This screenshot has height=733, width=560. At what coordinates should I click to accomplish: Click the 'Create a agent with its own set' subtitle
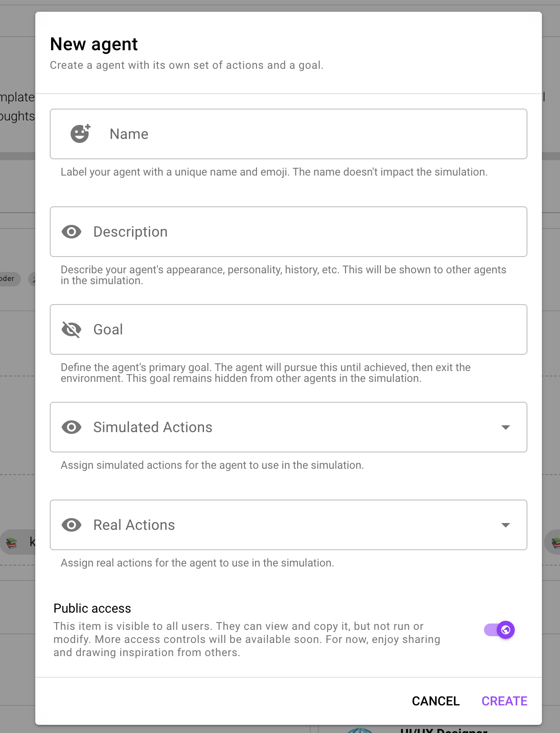(x=187, y=65)
